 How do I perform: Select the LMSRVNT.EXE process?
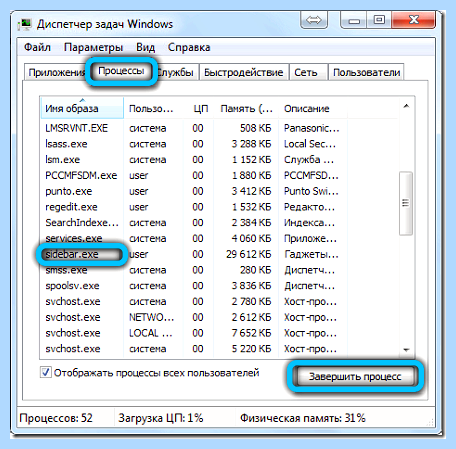point(77,128)
